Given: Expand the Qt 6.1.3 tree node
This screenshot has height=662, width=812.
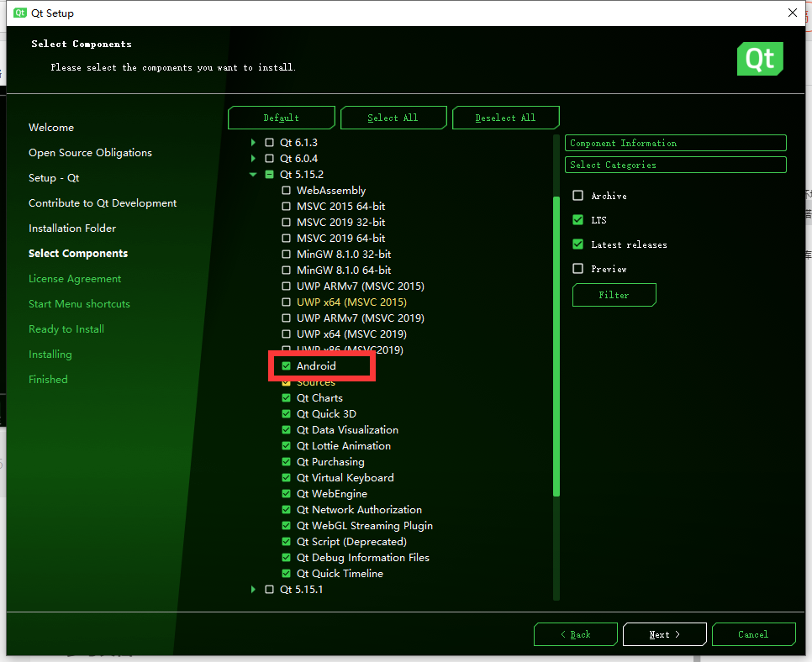Looking at the screenshot, I should pos(253,142).
